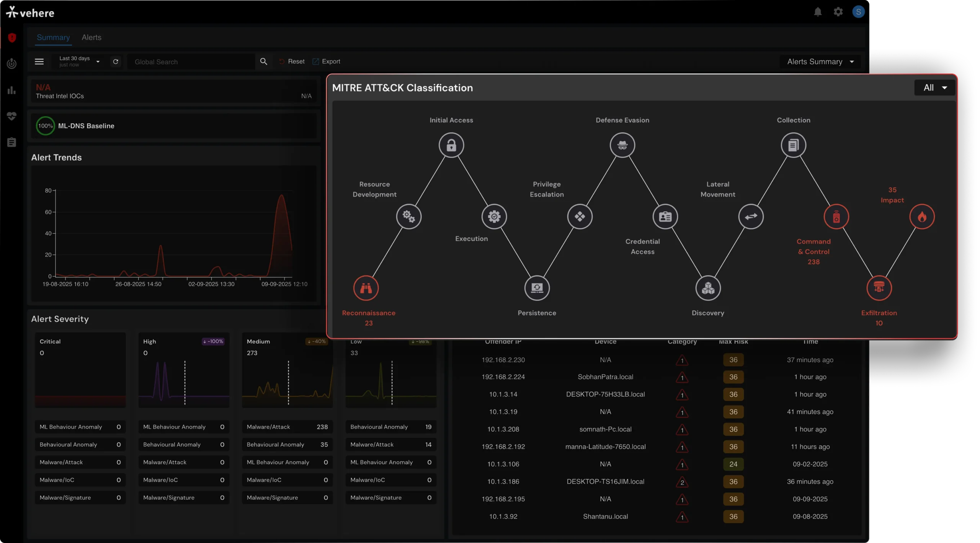This screenshot has width=980, height=543.
Task: Click the refresh icon beside time range
Action: coord(116,62)
